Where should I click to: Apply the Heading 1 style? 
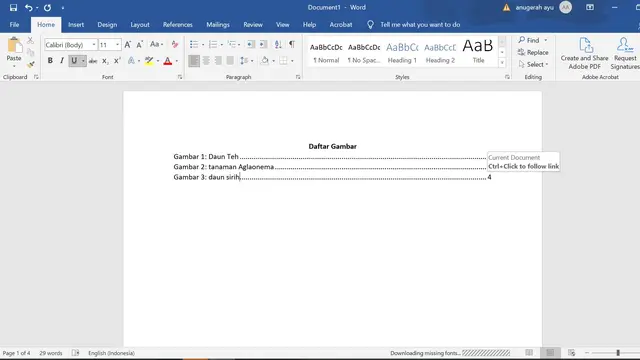[402, 52]
